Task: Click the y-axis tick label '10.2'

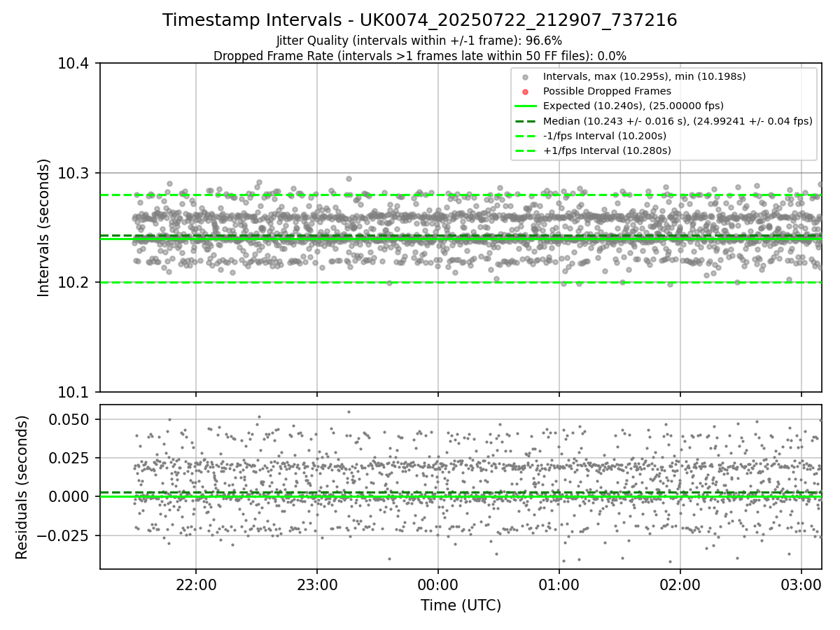Action: pos(74,283)
